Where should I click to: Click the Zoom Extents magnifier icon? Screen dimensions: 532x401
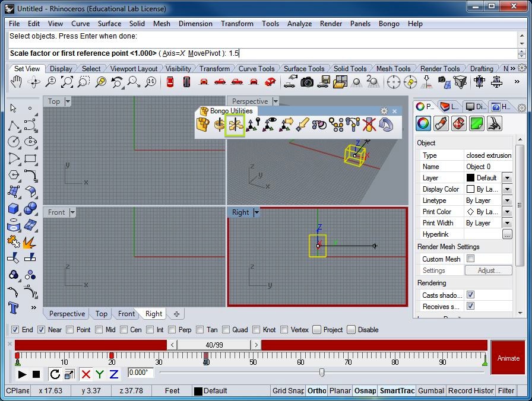click(67, 82)
